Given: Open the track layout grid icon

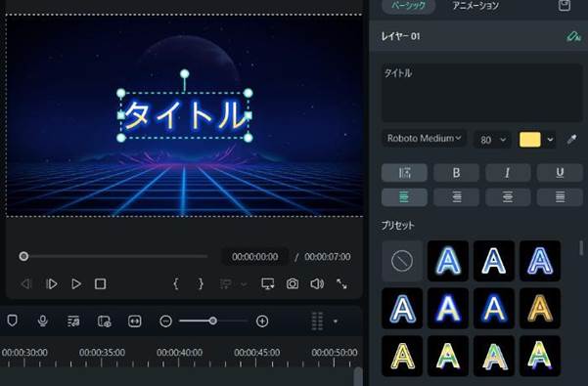Looking at the screenshot, I should pos(317,321).
